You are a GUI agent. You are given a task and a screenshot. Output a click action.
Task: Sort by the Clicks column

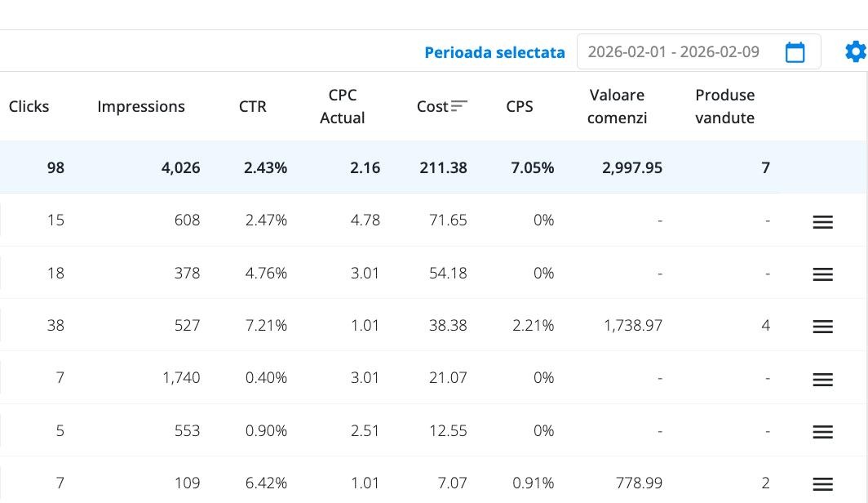[x=29, y=106]
